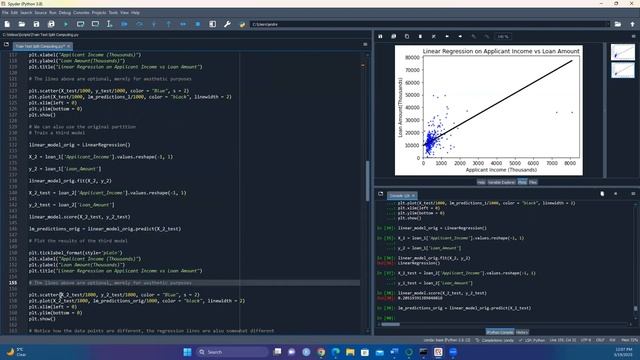Open a file with the folder icon
Image resolution: width=640 pixels, height=360 pixels.
point(22,24)
